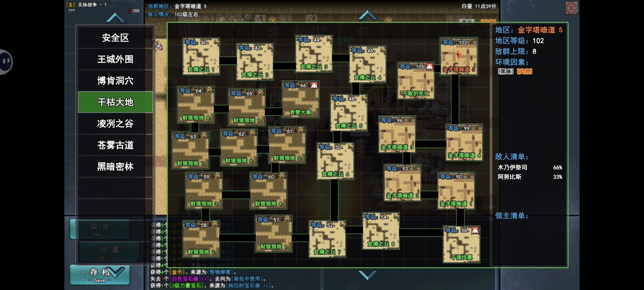Click boss icon on 干涸坟墓 tile
Image resolution: width=644 pixels, height=290 pixels.
(x=475, y=230)
